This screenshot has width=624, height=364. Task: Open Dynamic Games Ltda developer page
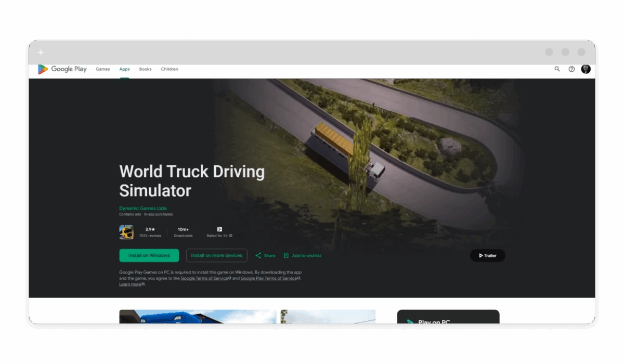[142, 209]
